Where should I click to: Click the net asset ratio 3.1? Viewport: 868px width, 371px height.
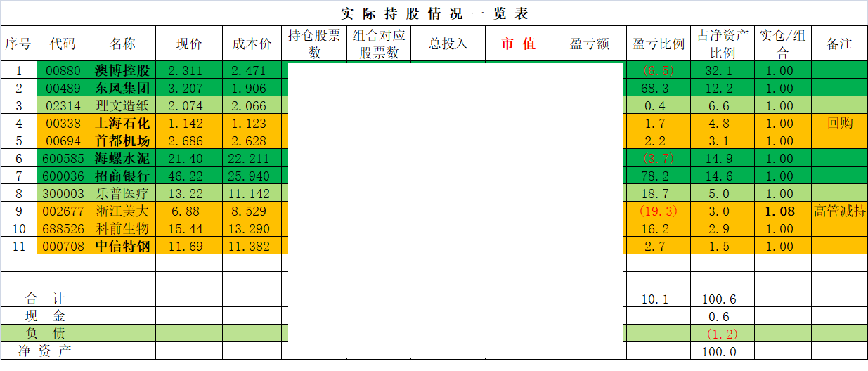click(x=723, y=141)
